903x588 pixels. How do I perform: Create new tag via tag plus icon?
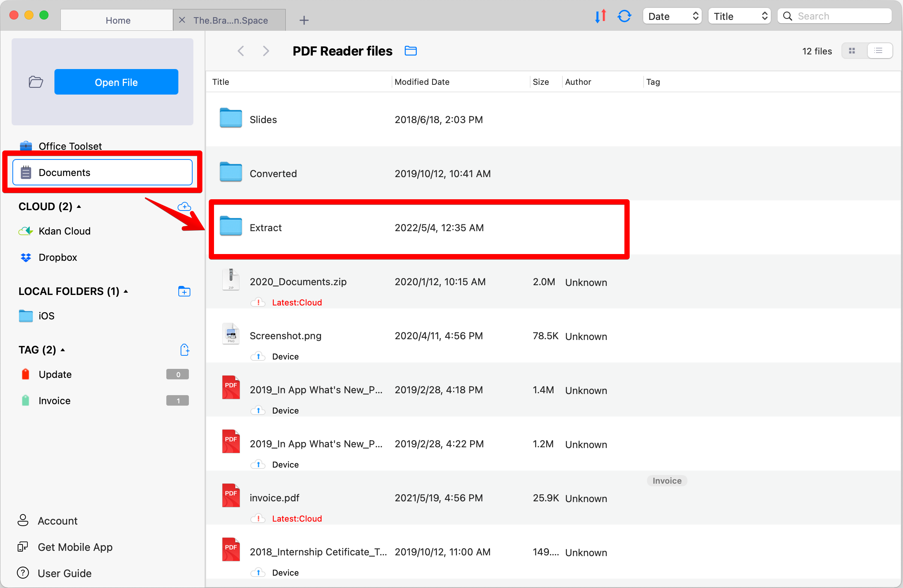coord(184,350)
